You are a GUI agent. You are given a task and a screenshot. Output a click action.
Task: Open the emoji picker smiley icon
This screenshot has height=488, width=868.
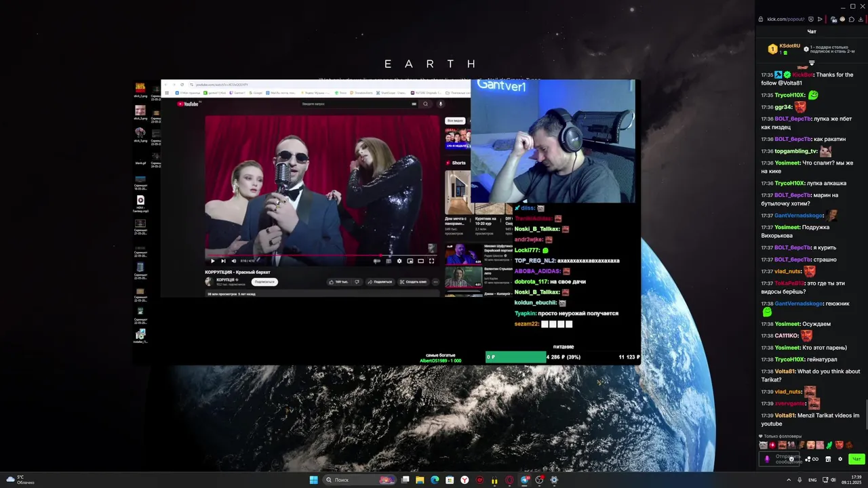tap(791, 459)
